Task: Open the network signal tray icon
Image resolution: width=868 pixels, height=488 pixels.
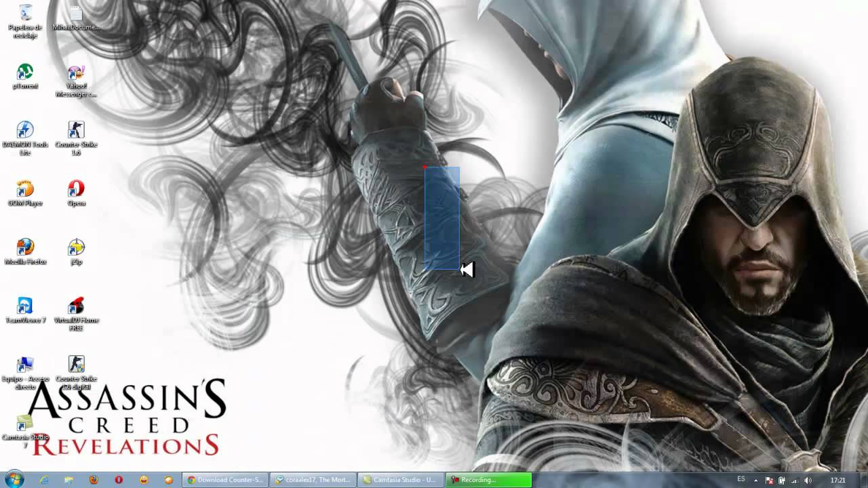Action: 795,481
